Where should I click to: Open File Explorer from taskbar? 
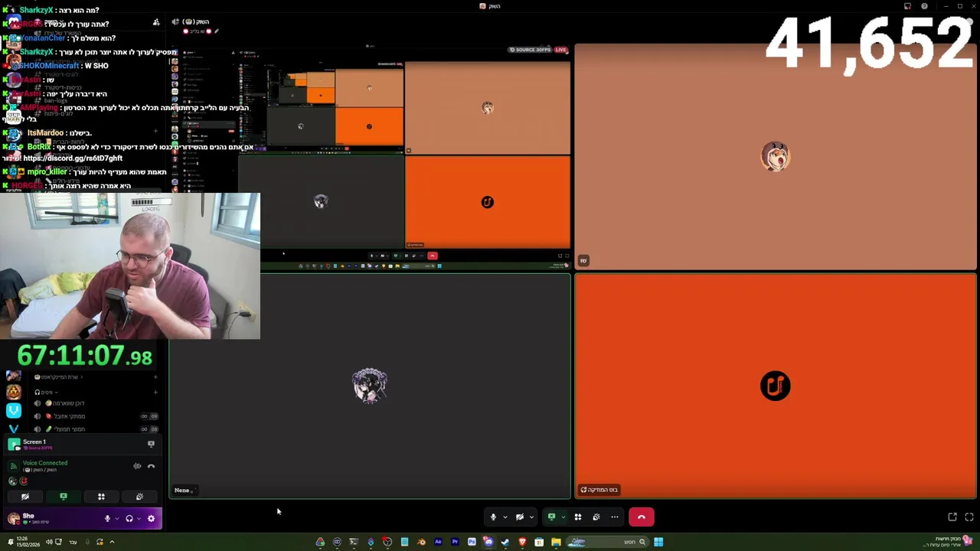[556, 542]
